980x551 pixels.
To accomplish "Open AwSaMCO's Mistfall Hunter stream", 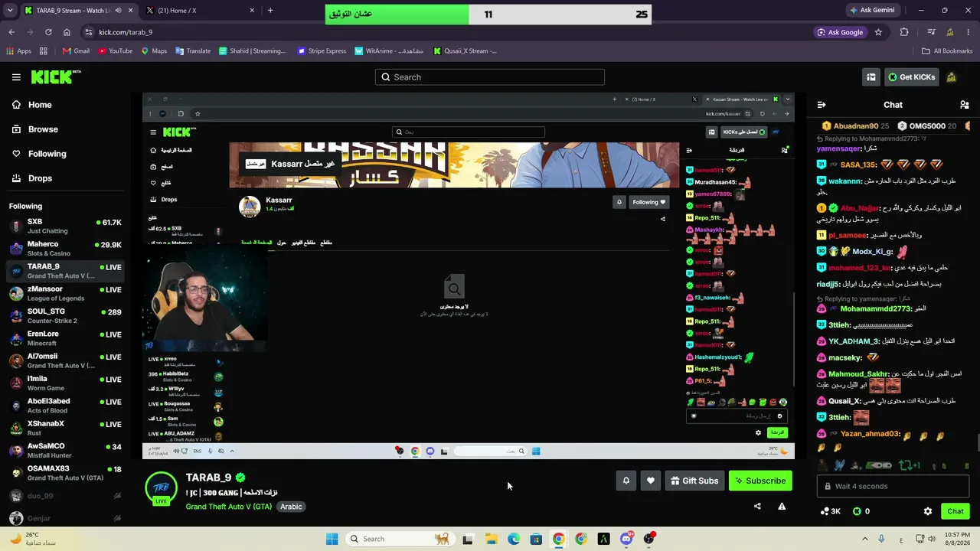I will (65, 451).
